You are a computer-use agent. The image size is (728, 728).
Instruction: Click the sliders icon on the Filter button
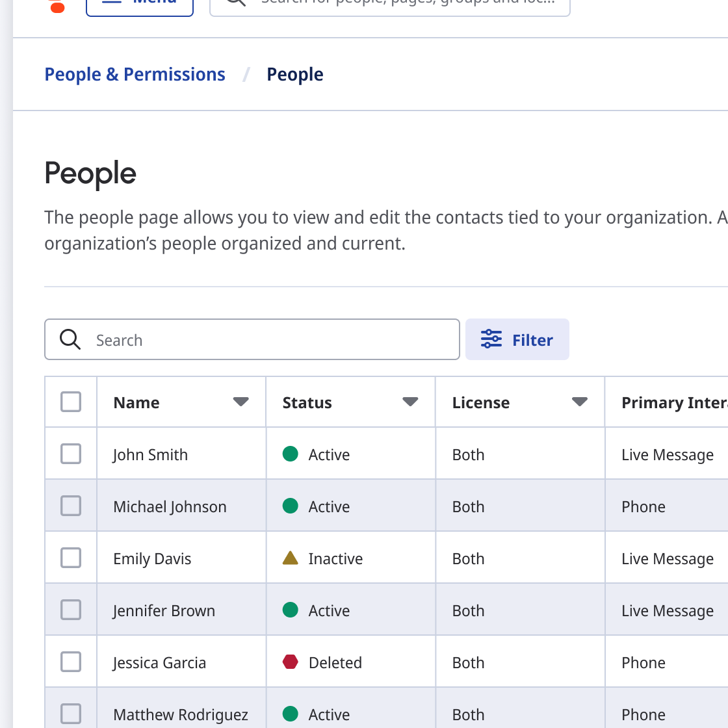pyautogui.click(x=491, y=339)
